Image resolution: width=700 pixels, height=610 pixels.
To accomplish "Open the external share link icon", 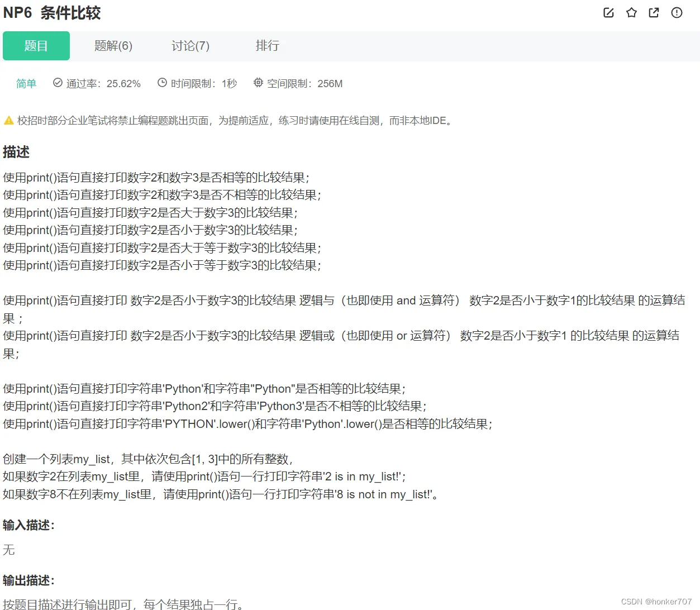I will click(x=654, y=12).
